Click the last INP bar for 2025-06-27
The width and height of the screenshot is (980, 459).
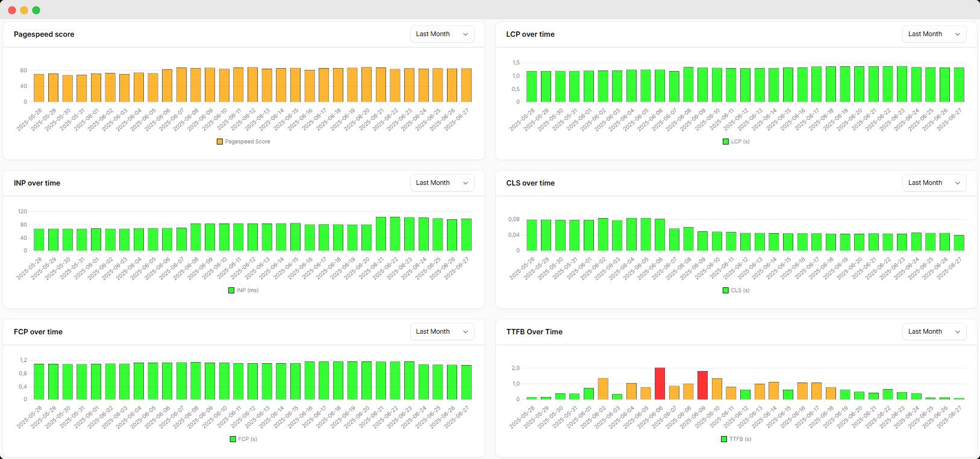(x=466, y=235)
